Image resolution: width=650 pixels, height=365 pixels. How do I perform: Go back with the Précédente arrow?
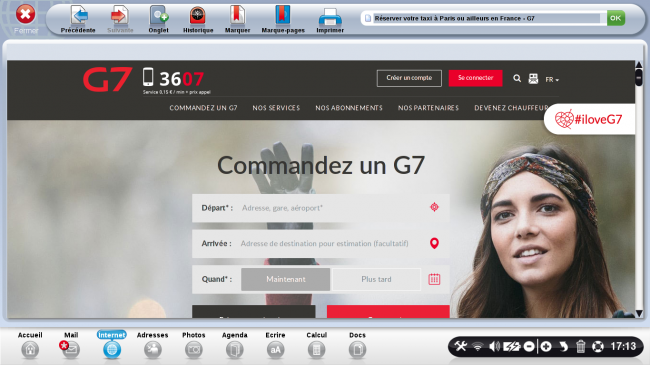pyautogui.click(x=78, y=19)
